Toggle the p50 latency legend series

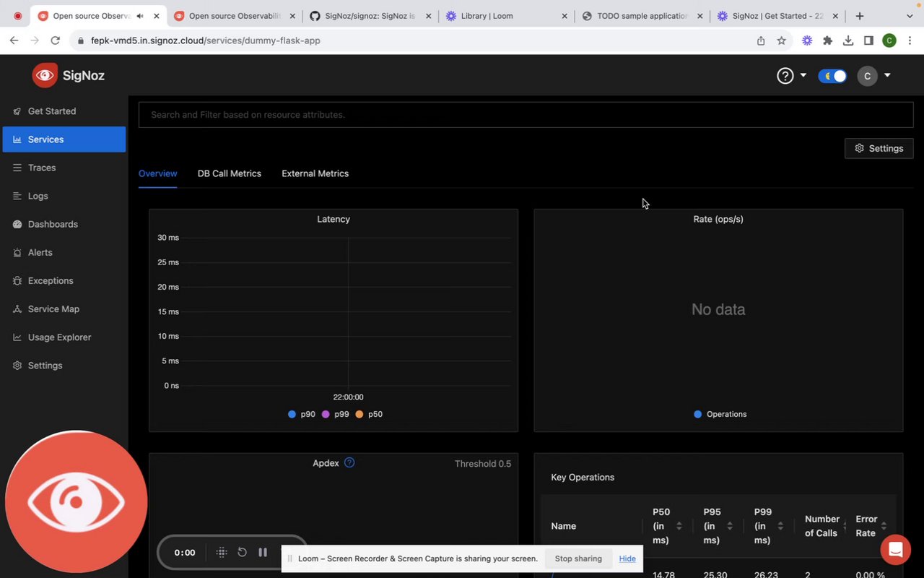point(369,414)
